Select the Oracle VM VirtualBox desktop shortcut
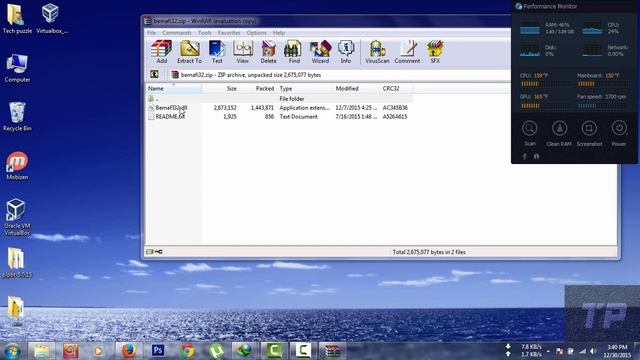 (x=17, y=217)
